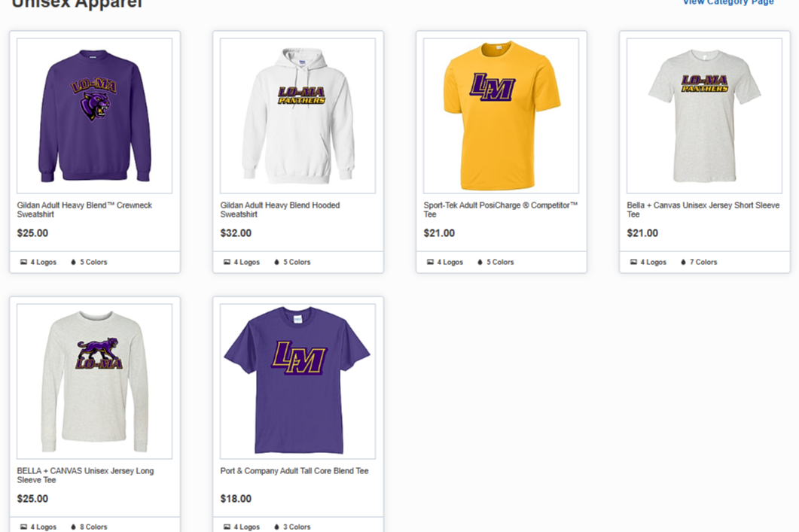Select the BELLA + CANVAS Unisex Jersey Long Sleeve Tee title
The image size is (799, 532).
[85, 475]
